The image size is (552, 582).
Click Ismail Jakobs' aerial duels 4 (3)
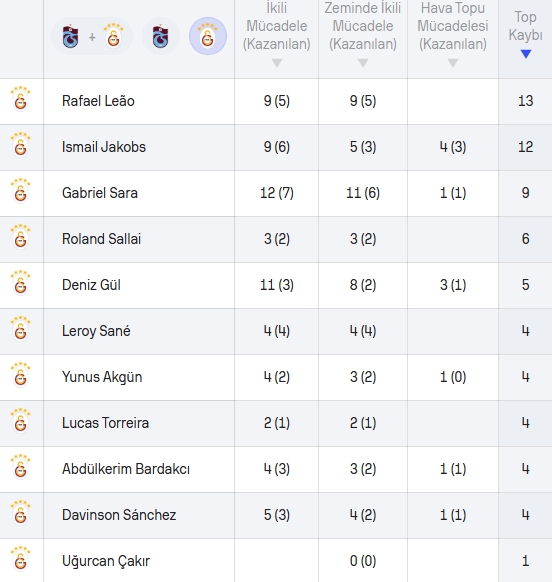(x=453, y=147)
